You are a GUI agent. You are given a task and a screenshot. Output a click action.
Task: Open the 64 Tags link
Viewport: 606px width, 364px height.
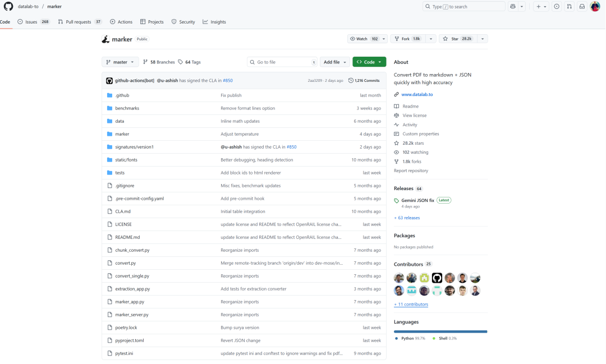190,62
